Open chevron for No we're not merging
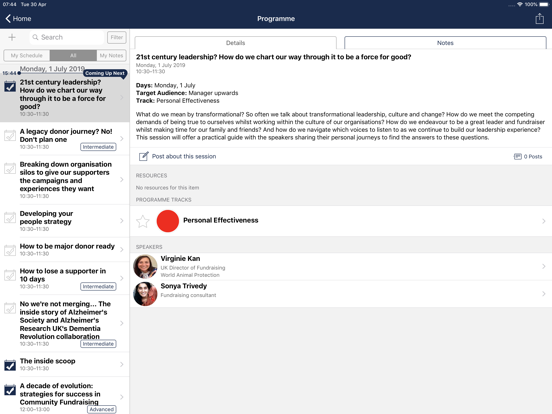Image resolution: width=552 pixels, height=414 pixels. point(122,323)
